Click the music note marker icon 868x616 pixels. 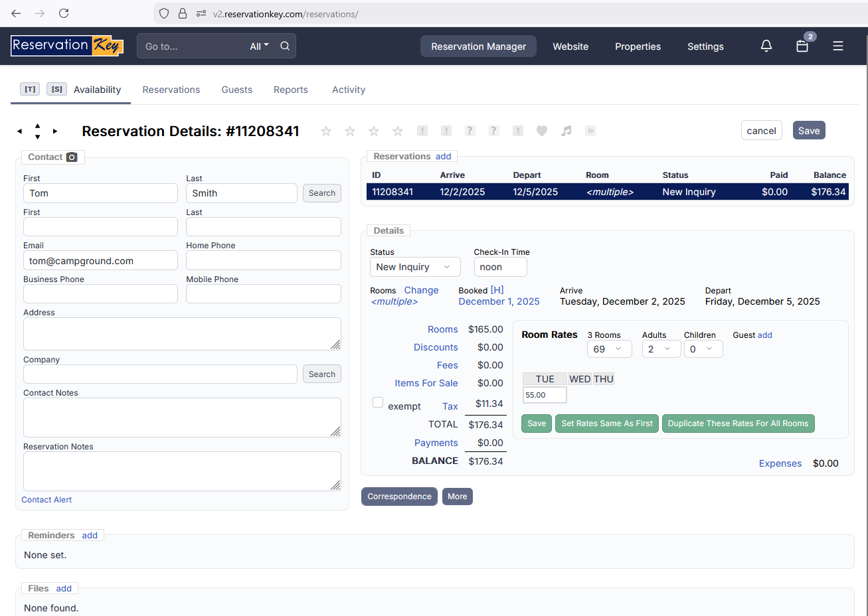tap(566, 131)
